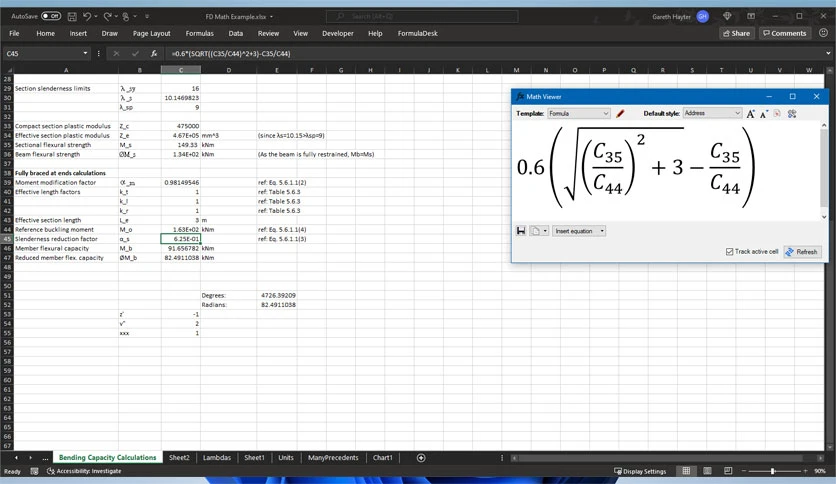Open Customize Quick Access Toolbar menu
Image resolution: width=836 pixels, height=484 pixels.
pyautogui.click(x=147, y=17)
